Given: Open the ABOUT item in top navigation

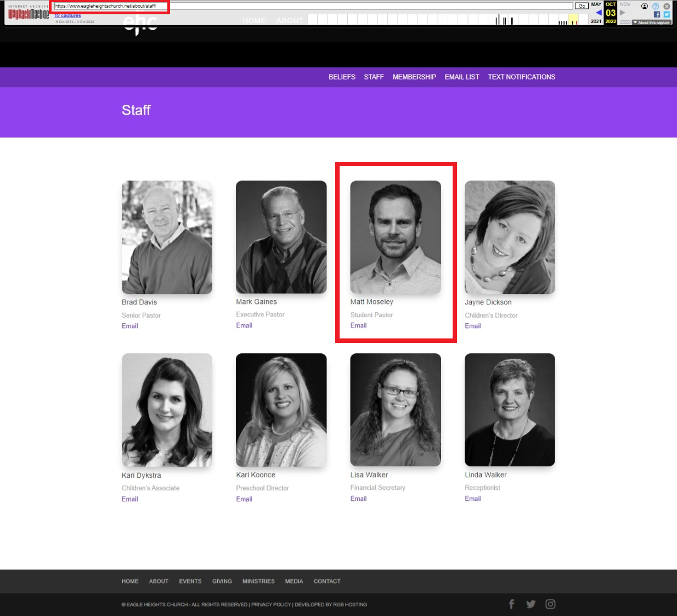Looking at the screenshot, I should (x=290, y=21).
